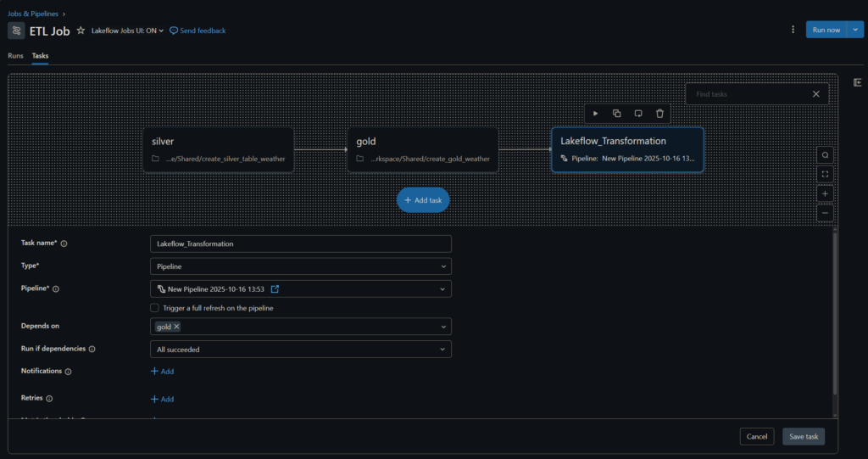Switch to the Runs tab

click(15, 56)
